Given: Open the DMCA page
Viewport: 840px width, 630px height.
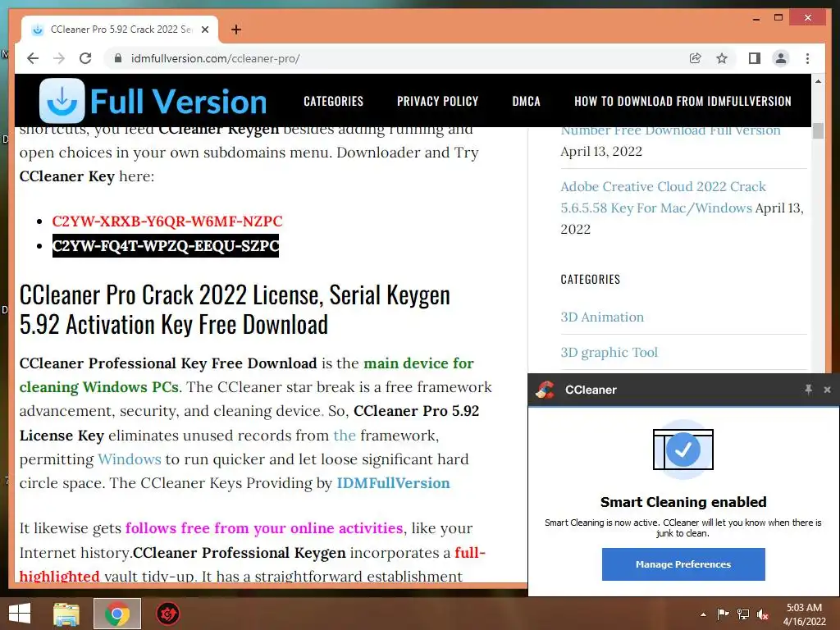Looking at the screenshot, I should (x=526, y=101).
